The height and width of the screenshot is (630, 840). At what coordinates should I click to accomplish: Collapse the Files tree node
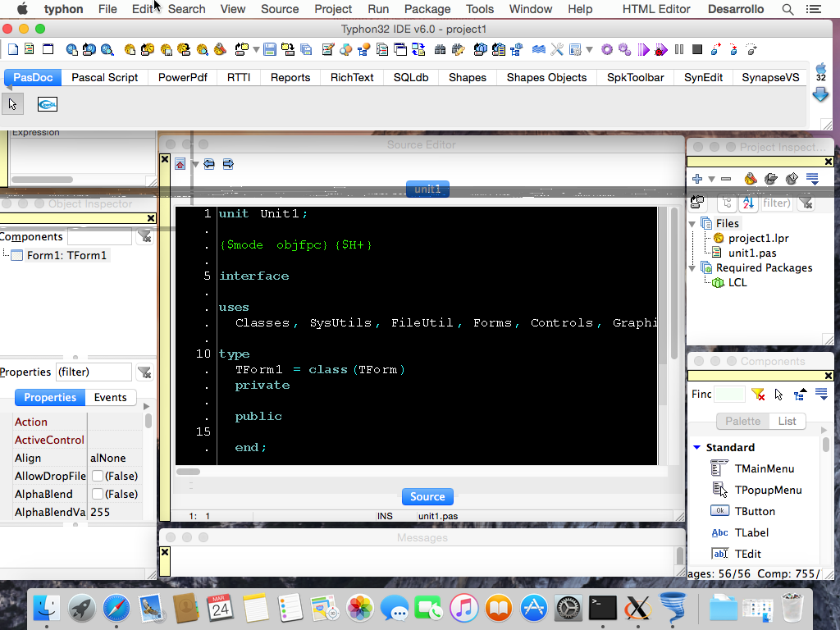pyautogui.click(x=692, y=224)
